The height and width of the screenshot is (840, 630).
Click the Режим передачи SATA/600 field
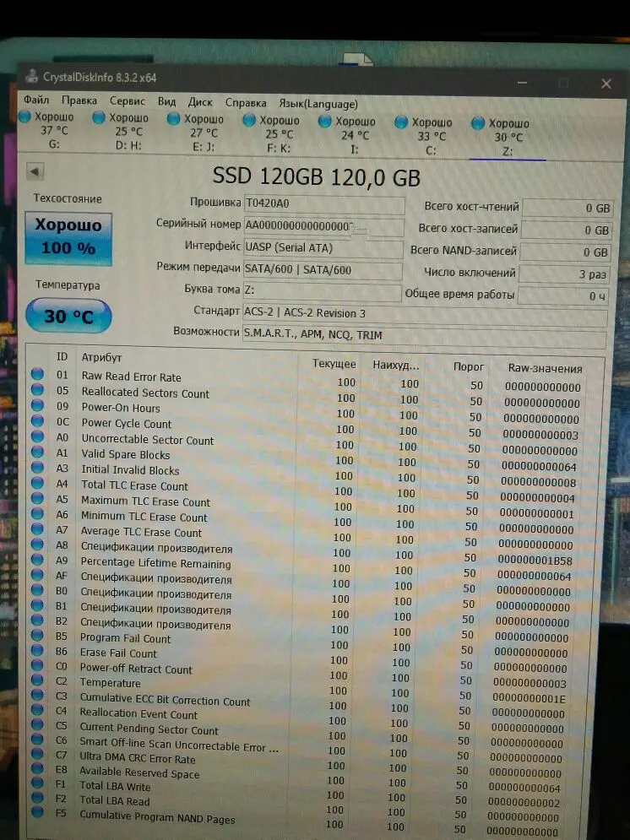[x=323, y=270]
